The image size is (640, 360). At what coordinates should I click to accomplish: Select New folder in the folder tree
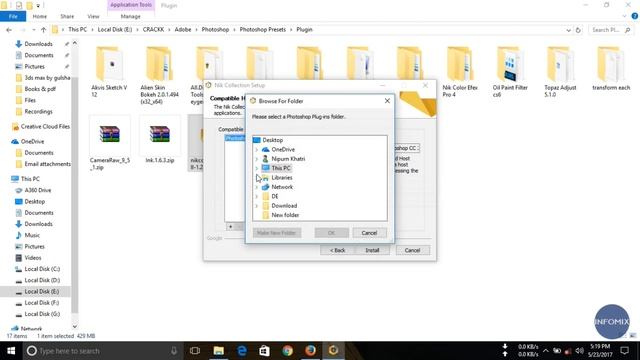click(x=285, y=215)
